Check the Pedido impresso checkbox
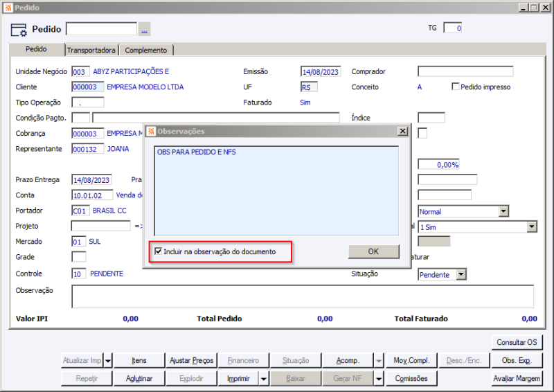 [x=456, y=87]
